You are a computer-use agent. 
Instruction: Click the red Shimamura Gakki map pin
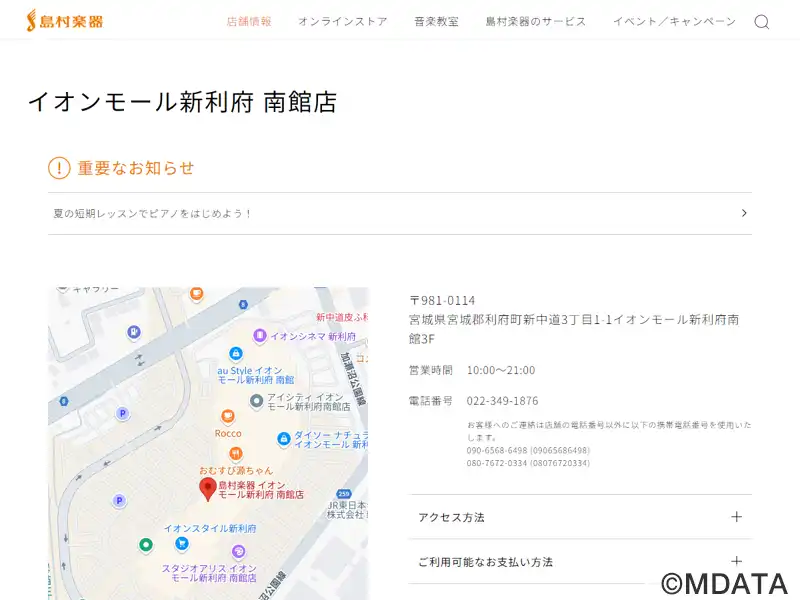pos(208,489)
